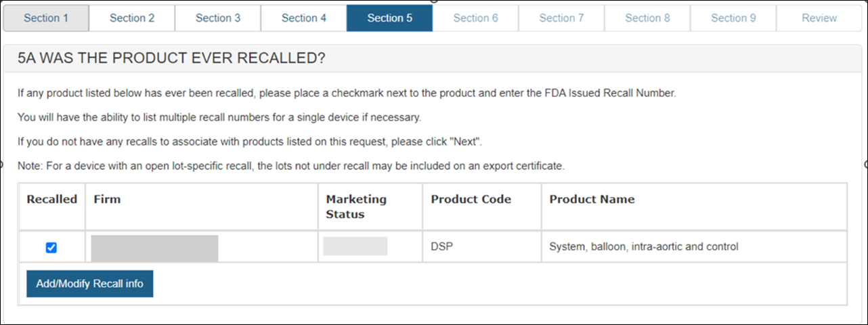Click the Product Name column header
Image resolution: width=868 pixels, height=325 pixels.
click(592, 199)
